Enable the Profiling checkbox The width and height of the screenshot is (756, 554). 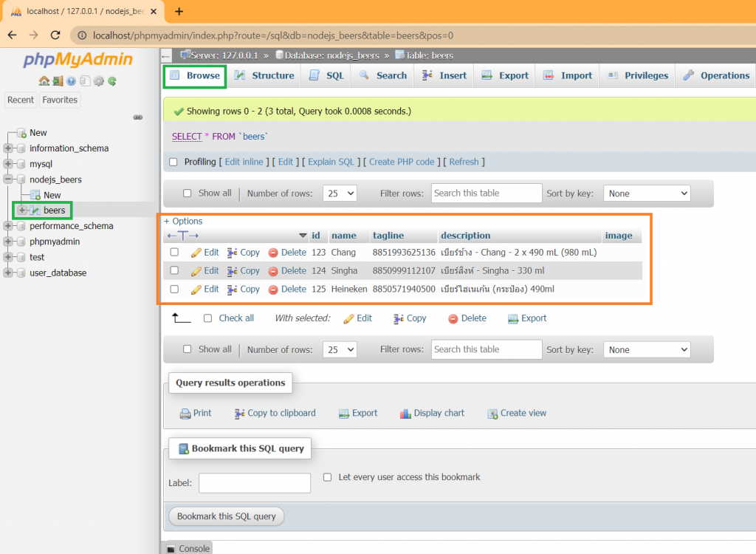pos(173,163)
